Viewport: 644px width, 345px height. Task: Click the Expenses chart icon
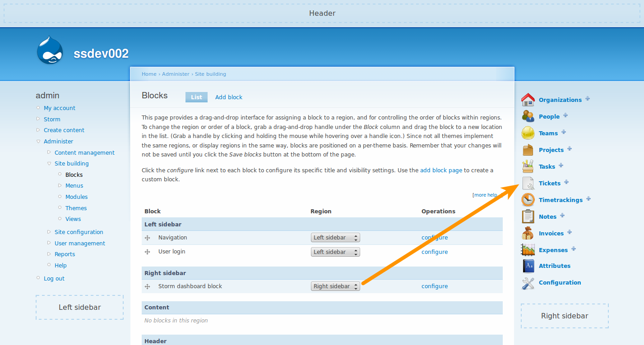pos(527,249)
